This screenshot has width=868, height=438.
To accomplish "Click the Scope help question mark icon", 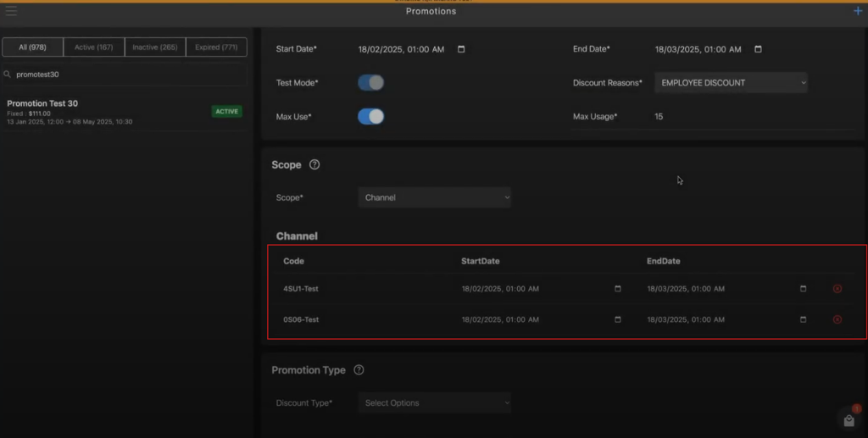I will [x=314, y=164].
